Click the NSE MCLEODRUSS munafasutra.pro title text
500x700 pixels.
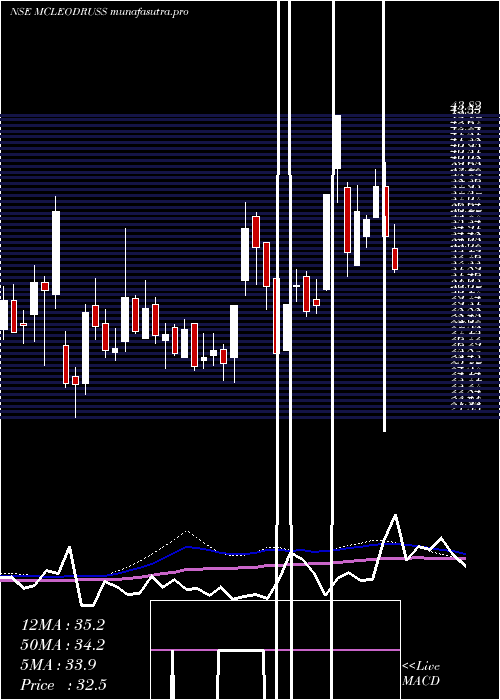coord(99,12)
